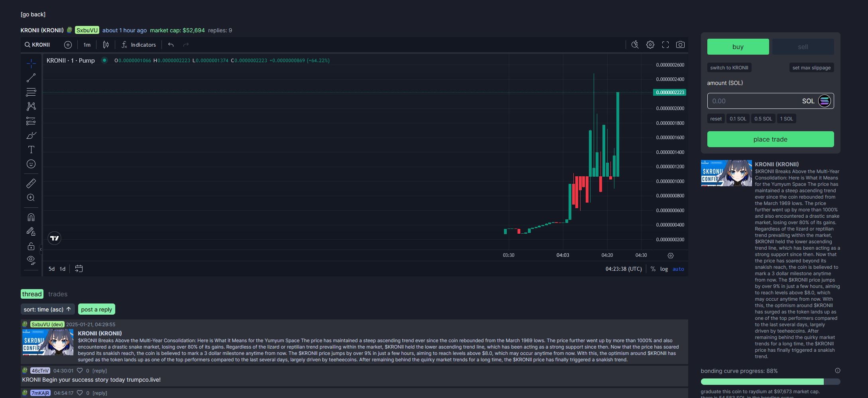Screen dimensions: 868x398
Task: Click the TradingView logo on chart
Action: 55,238
